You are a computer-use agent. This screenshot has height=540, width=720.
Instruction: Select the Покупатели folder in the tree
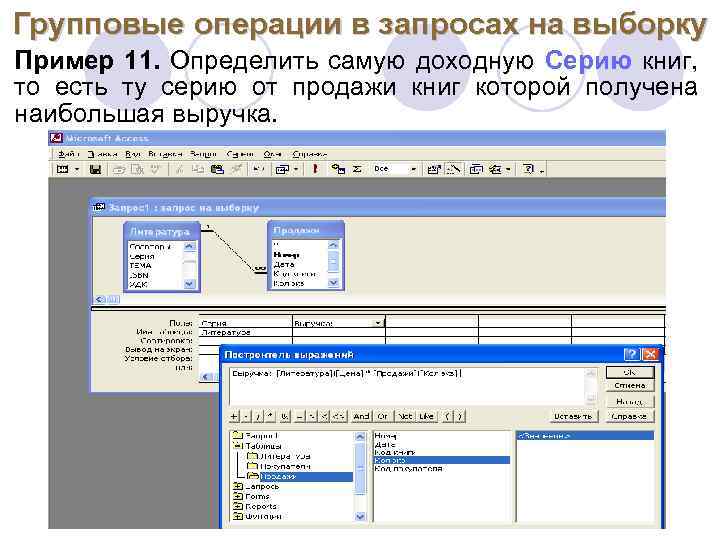pos(285,467)
